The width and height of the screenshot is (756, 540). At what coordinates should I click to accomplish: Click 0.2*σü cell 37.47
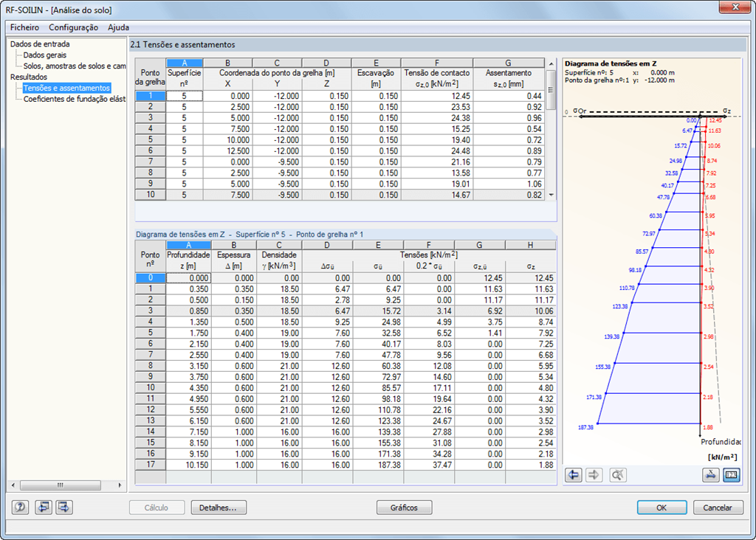click(x=429, y=465)
